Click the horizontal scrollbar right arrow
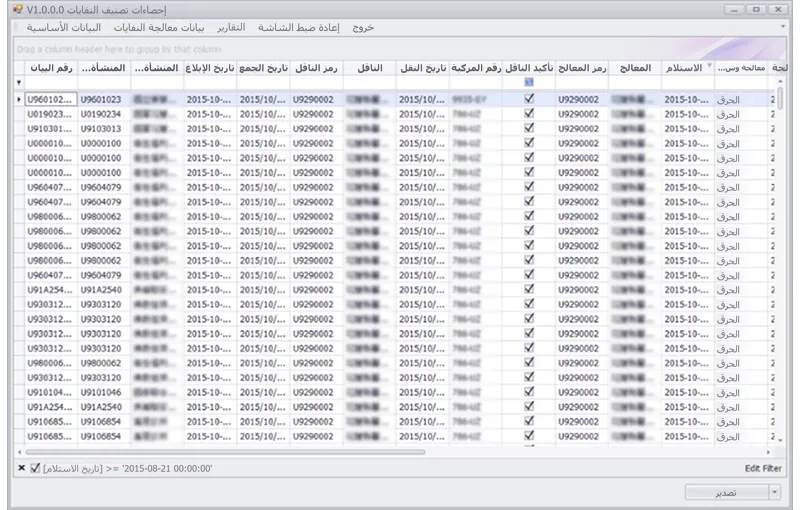 (x=768, y=452)
